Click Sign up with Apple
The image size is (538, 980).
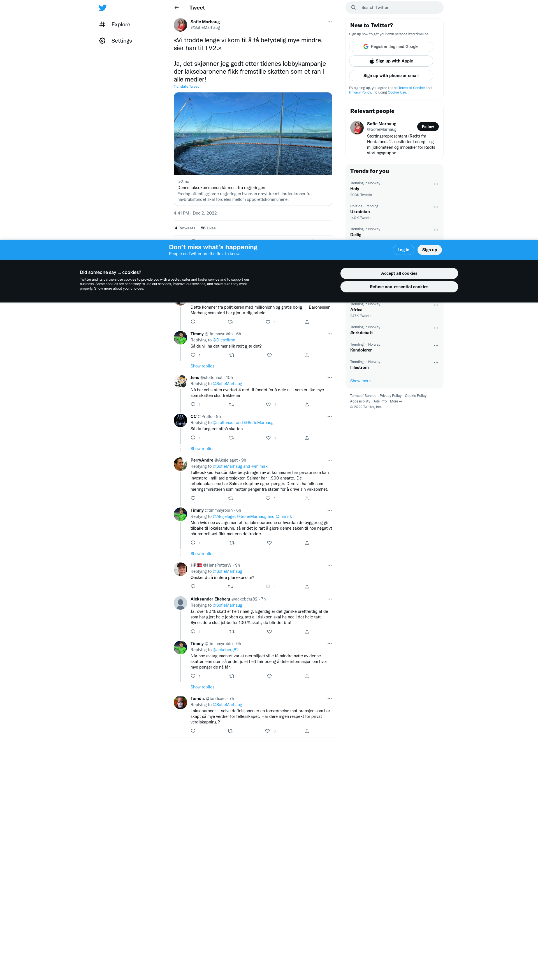(391, 61)
